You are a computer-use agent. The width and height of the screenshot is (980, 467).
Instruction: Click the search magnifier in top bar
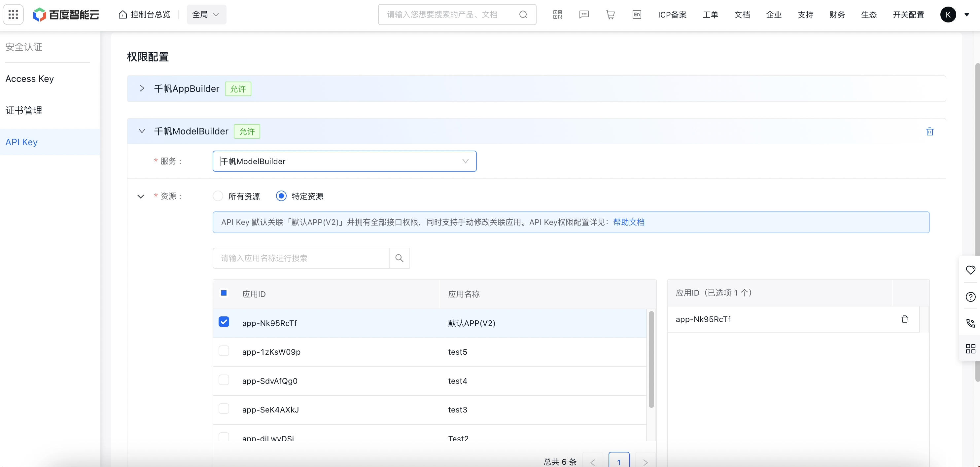[523, 15]
